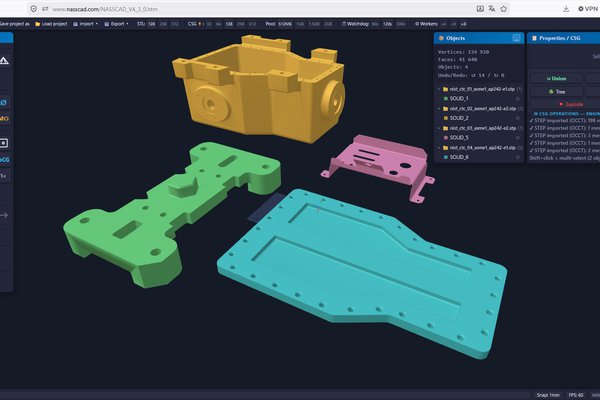Click the pink SOLID_5 color swatch
600x400 pixels.
445,137
